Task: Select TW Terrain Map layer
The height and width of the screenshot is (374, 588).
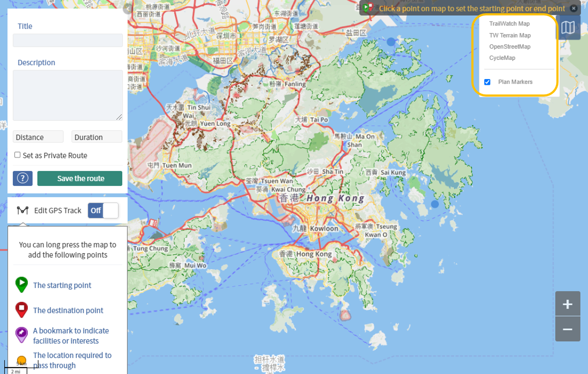Action: (510, 35)
